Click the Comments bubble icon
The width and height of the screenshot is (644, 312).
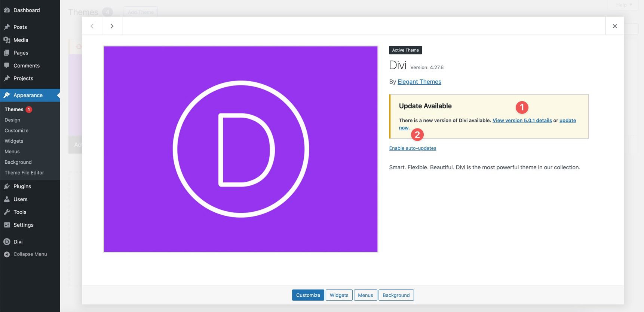pyautogui.click(x=7, y=66)
